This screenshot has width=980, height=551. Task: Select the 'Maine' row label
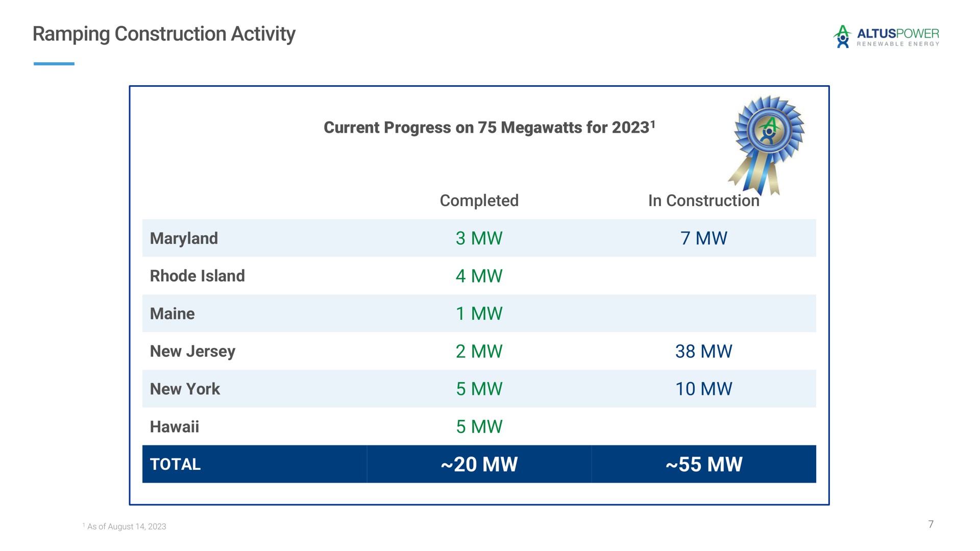point(172,314)
